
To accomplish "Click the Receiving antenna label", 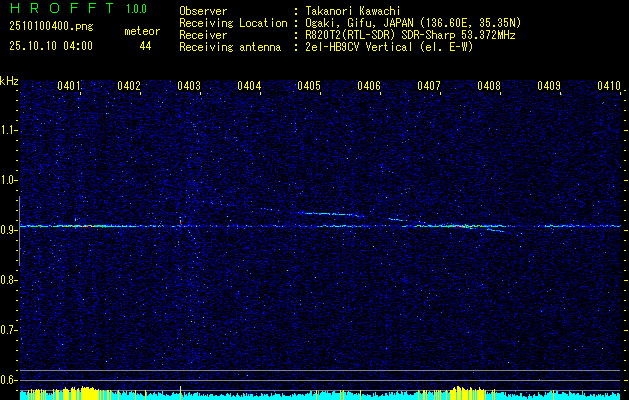I will point(230,47).
